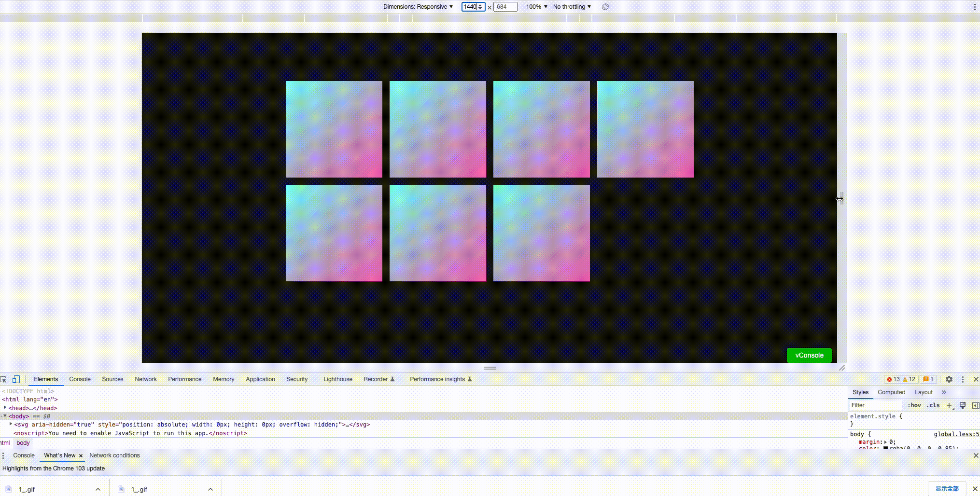Viewport: 980px width, 496px height.
Task: Toggle the rendering emulations paintbrush icon
Action: 963,405
